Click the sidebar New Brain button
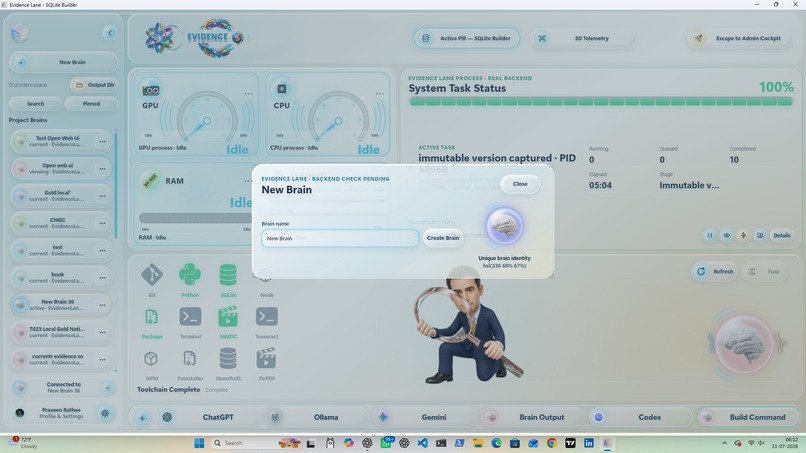This screenshot has height=453, width=806. coord(63,62)
